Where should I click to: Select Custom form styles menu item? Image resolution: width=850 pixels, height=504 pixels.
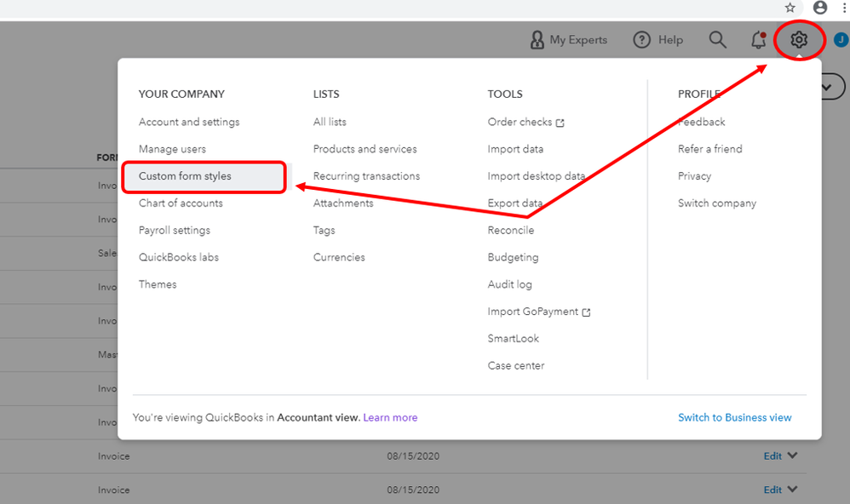tap(185, 176)
